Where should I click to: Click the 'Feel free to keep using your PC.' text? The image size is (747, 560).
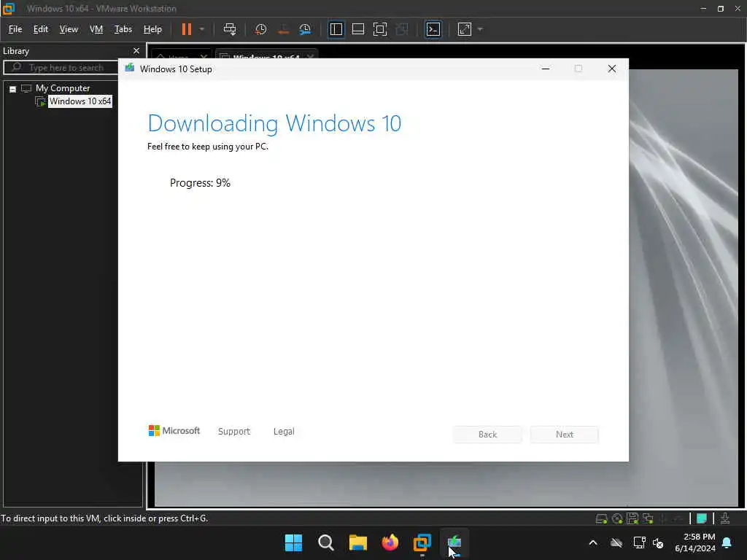click(208, 147)
